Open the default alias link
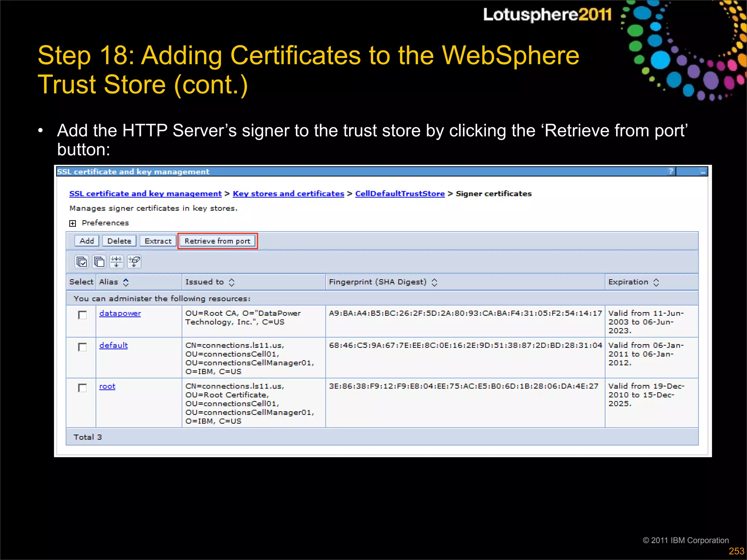The width and height of the screenshot is (747, 560). (x=113, y=345)
